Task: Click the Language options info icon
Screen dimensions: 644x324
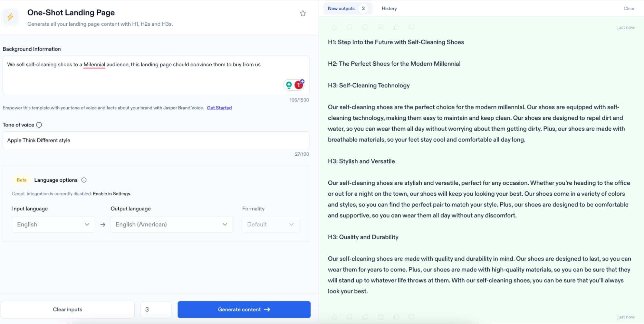Action: click(x=84, y=180)
